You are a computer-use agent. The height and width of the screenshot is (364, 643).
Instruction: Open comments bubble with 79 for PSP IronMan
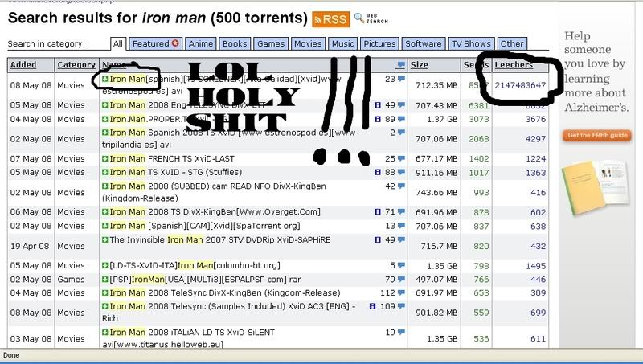click(401, 279)
